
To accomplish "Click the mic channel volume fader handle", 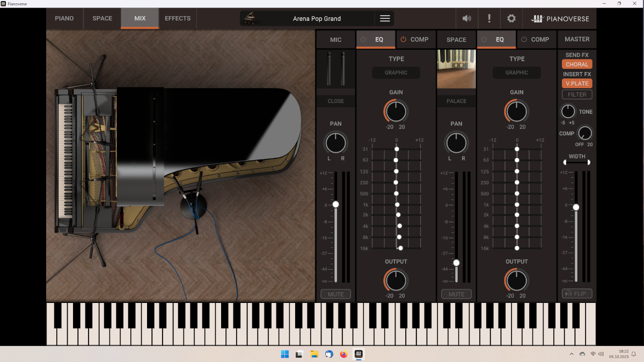I will (x=336, y=204).
